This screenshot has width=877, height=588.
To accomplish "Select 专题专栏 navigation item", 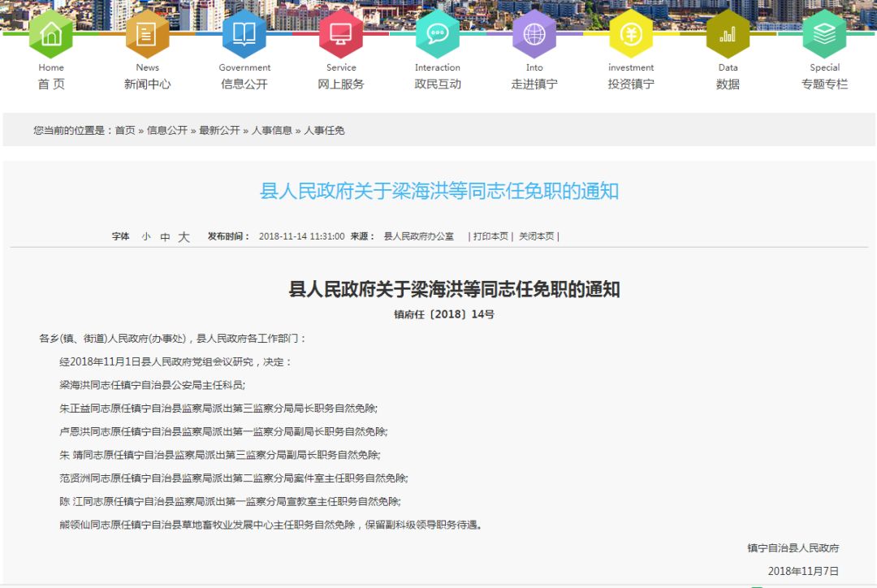I will 824,84.
